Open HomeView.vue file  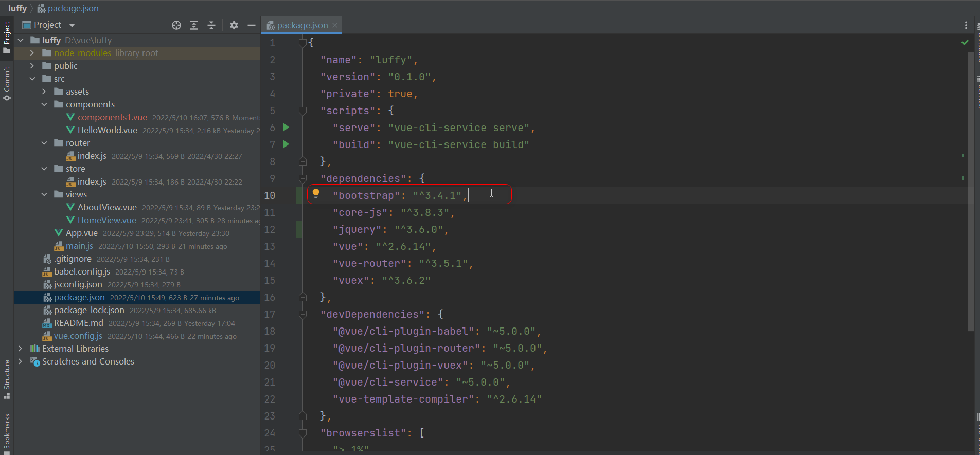(106, 220)
